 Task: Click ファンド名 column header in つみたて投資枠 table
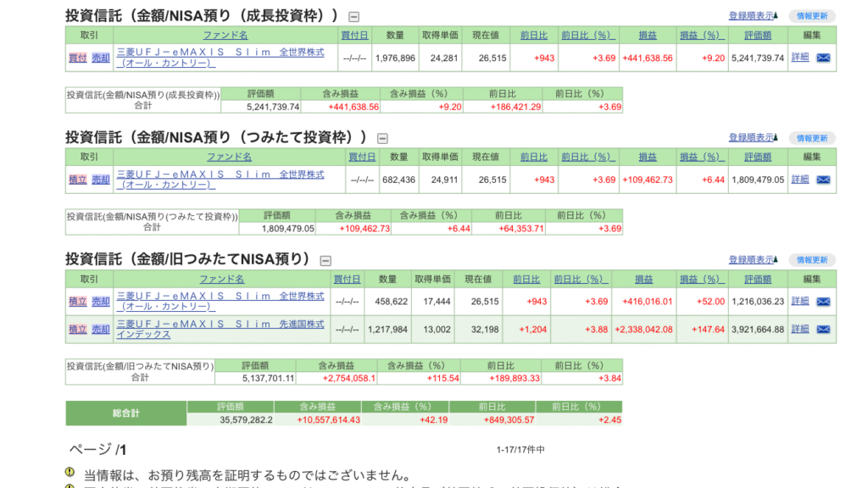(x=230, y=157)
